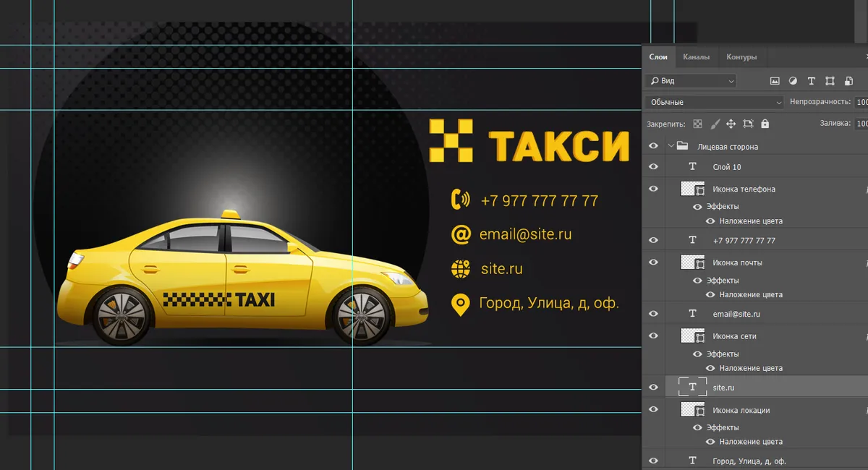
Task: Switch to the Слои tab
Action: (658, 57)
